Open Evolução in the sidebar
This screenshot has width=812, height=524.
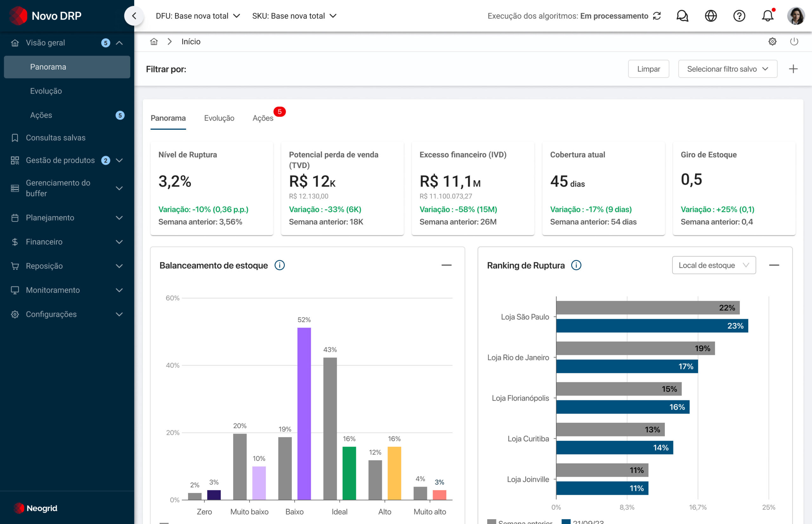[67, 91]
